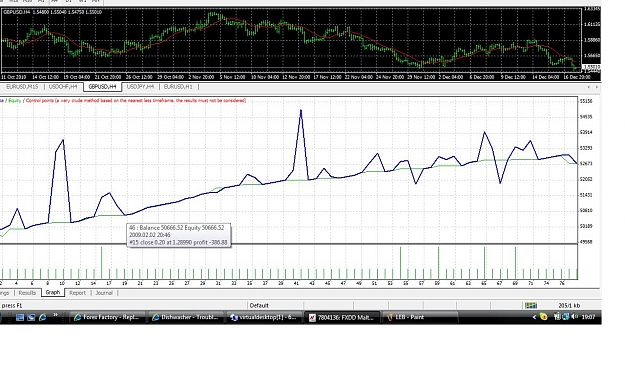
Task: Click the Show Desktop quick launch icon
Action: click(x=20, y=317)
